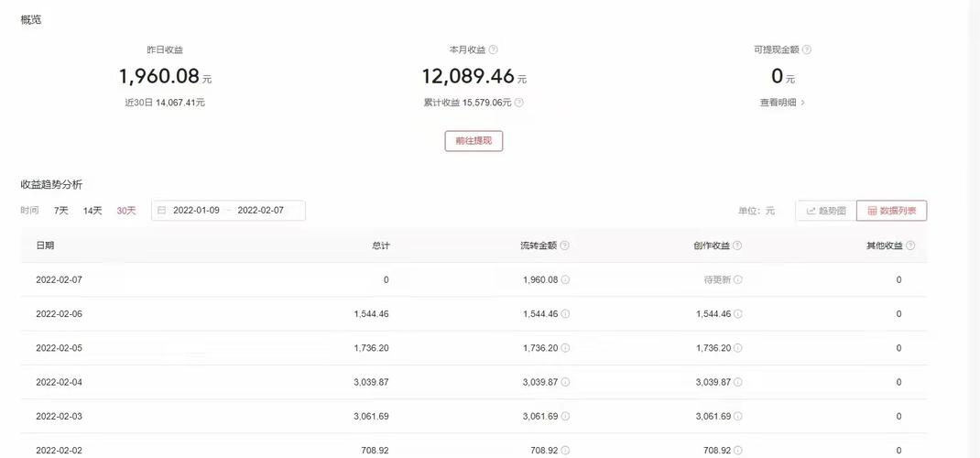Click help icon in 流转金额 column header
Screen dimensions: 980x458
(564, 245)
